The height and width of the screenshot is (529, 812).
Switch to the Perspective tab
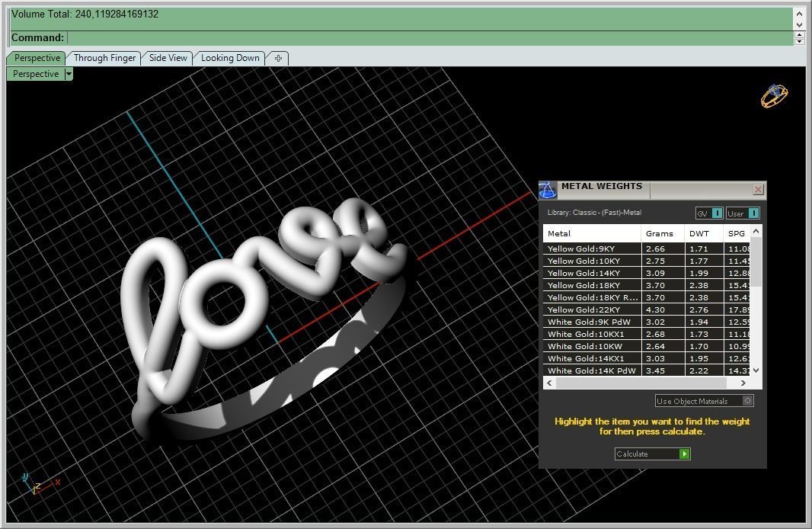[x=37, y=58]
